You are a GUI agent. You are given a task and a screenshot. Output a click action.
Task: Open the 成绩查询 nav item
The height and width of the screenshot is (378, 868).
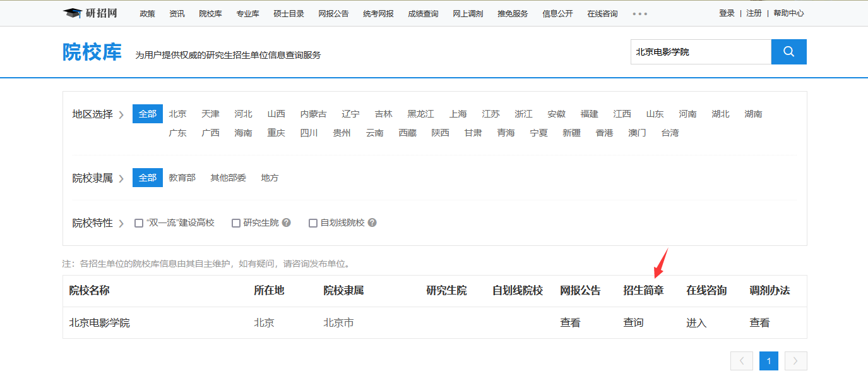(x=424, y=13)
